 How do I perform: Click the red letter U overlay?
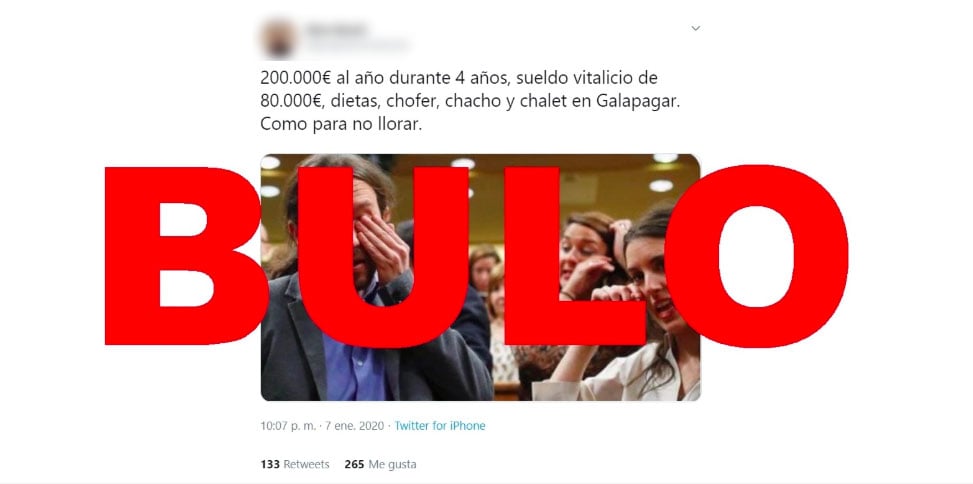click(383, 257)
